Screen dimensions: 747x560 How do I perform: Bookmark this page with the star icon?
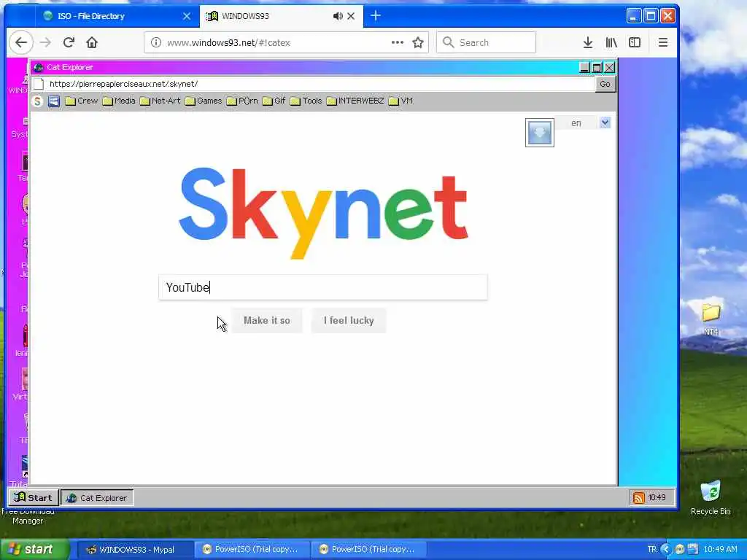pos(418,42)
